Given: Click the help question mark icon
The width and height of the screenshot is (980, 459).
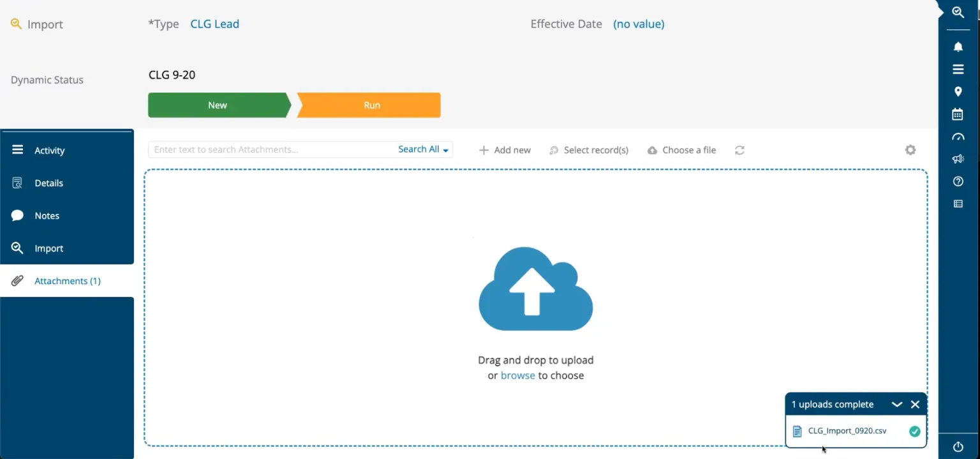Looking at the screenshot, I should tap(958, 181).
